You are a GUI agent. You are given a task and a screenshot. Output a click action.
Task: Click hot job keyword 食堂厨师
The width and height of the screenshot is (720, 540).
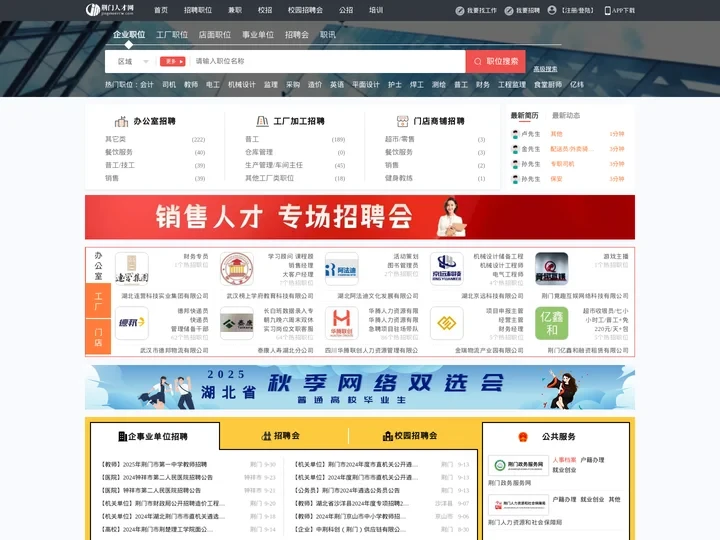pos(548,84)
